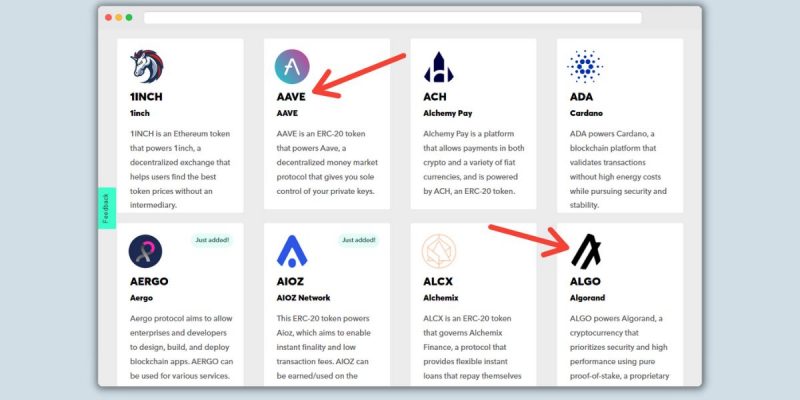Open the AIOZ ticker heading
800x400 pixels.
pos(290,281)
